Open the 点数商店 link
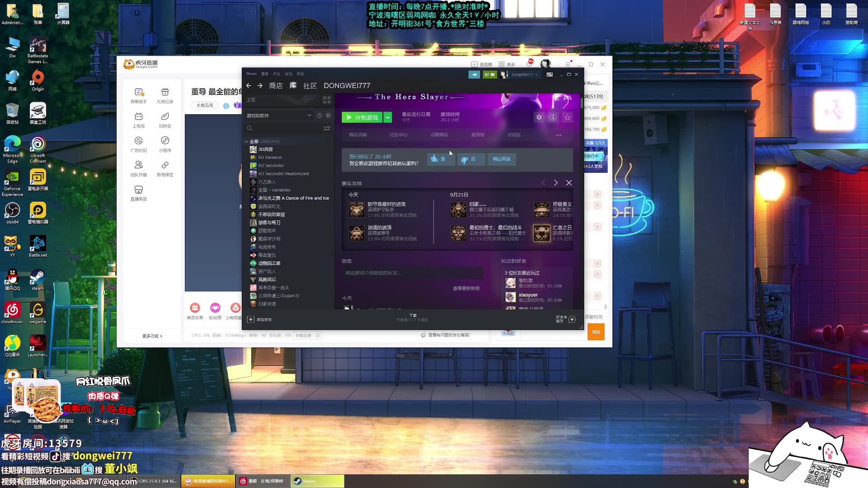Screen dimensions: 868x488 [439, 135]
